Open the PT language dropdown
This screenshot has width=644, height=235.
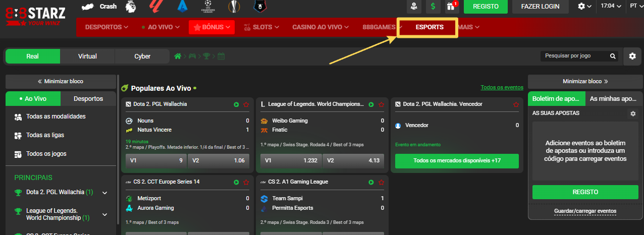pyautogui.click(x=635, y=6)
